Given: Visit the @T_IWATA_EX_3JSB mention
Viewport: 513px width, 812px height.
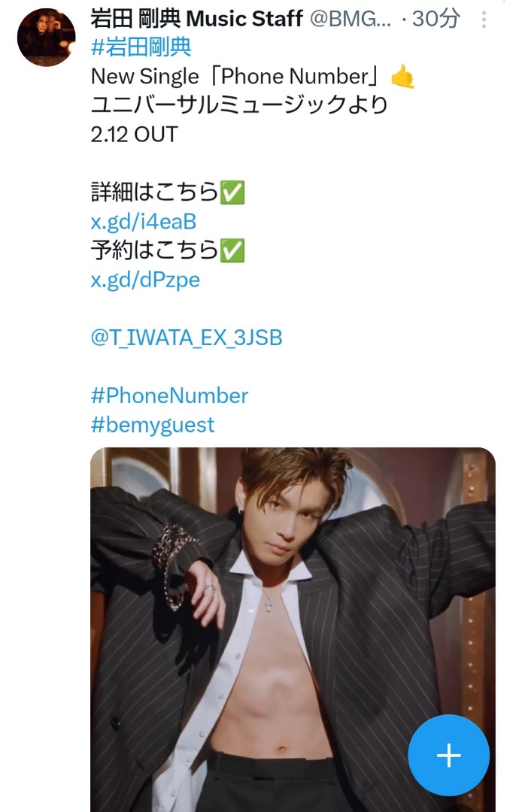Looking at the screenshot, I should click(x=187, y=338).
